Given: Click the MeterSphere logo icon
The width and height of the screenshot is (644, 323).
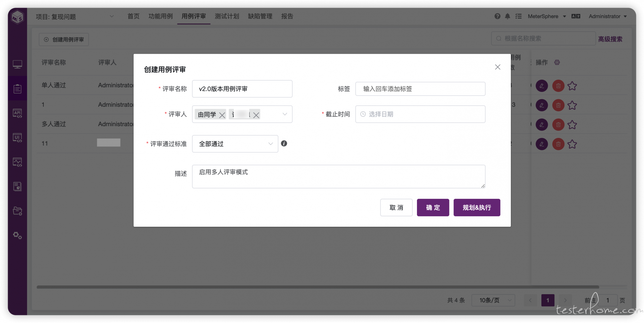Looking at the screenshot, I should [x=17, y=17].
